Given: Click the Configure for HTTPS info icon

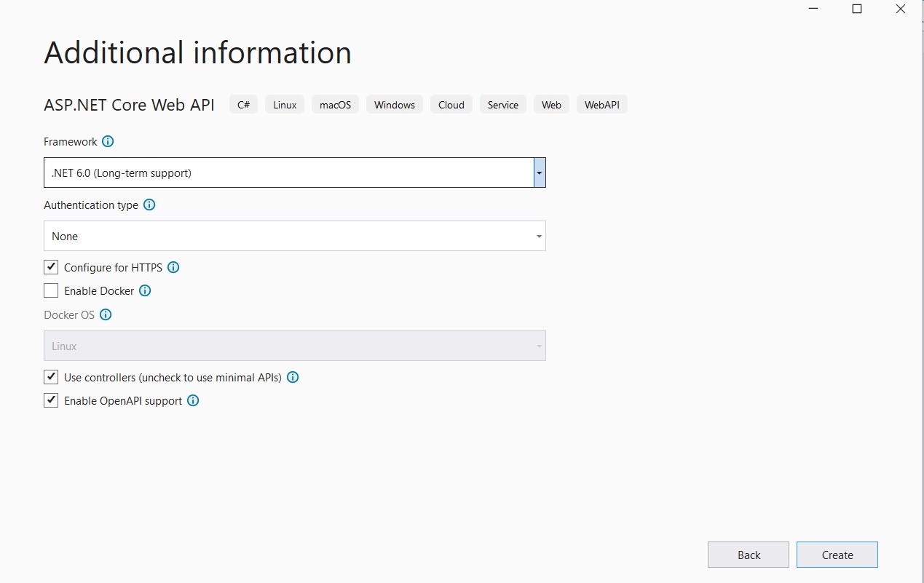Looking at the screenshot, I should coord(173,268).
